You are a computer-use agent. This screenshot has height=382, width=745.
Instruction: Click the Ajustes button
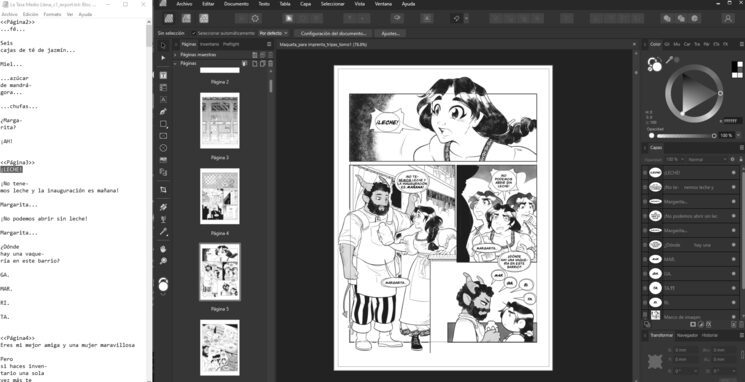[390, 34]
